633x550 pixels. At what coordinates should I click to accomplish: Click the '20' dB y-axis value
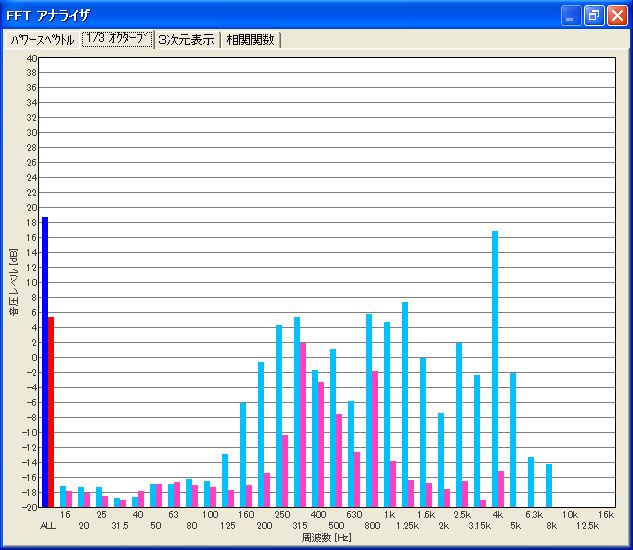31,208
